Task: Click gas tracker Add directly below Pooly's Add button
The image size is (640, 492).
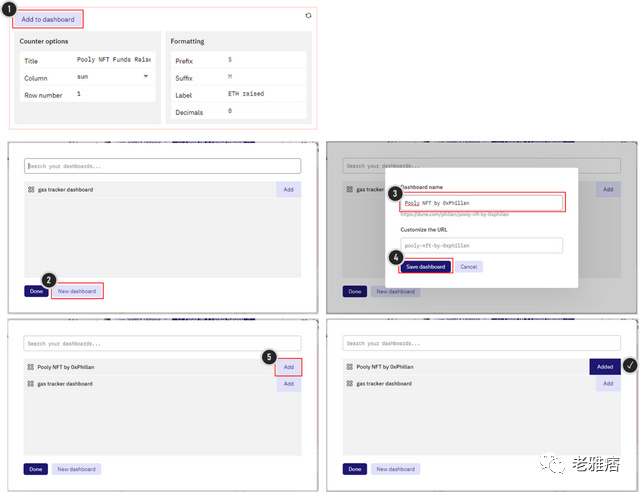Action: (x=289, y=384)
